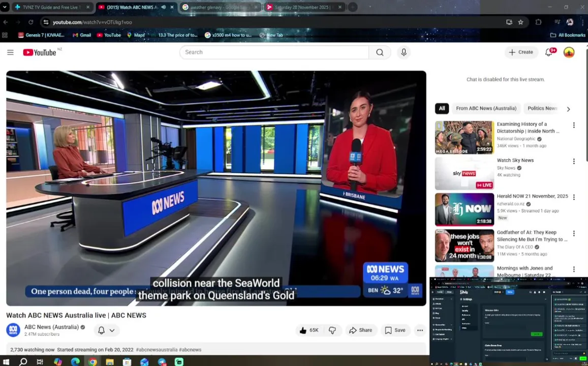Reload the page
The image size is (588, 366).
coord(31,22)
